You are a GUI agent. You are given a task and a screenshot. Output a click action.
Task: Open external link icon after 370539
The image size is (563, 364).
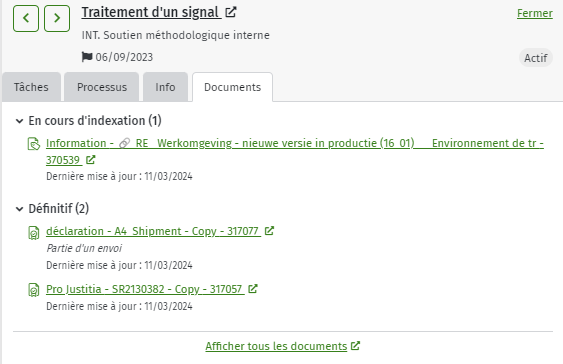point(90,160)
